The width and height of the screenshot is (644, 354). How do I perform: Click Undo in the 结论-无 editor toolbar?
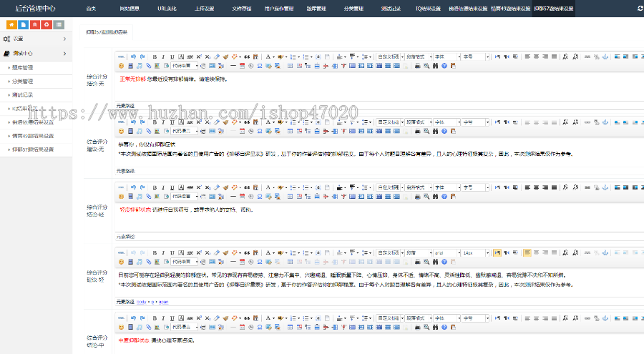(x=133, y=56)
